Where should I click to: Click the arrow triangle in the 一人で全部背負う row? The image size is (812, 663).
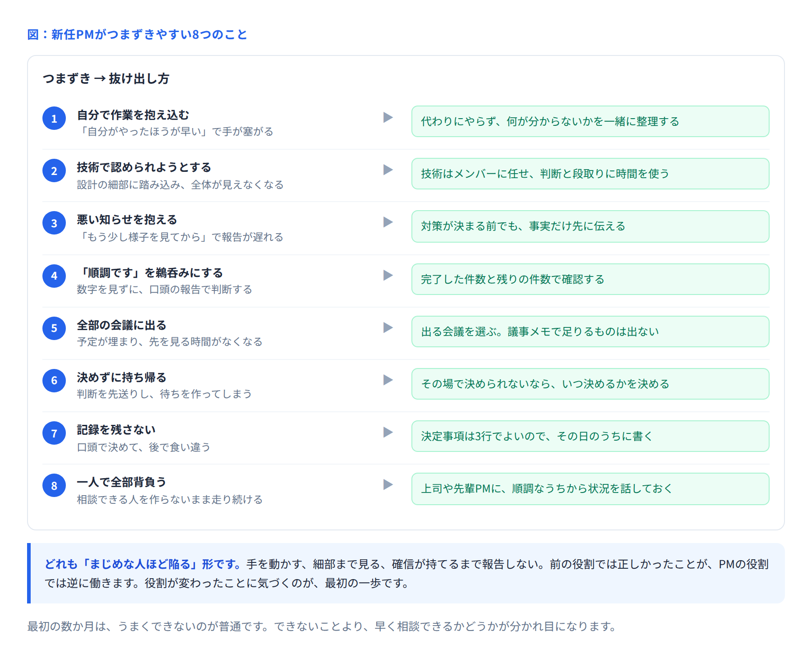388,484
